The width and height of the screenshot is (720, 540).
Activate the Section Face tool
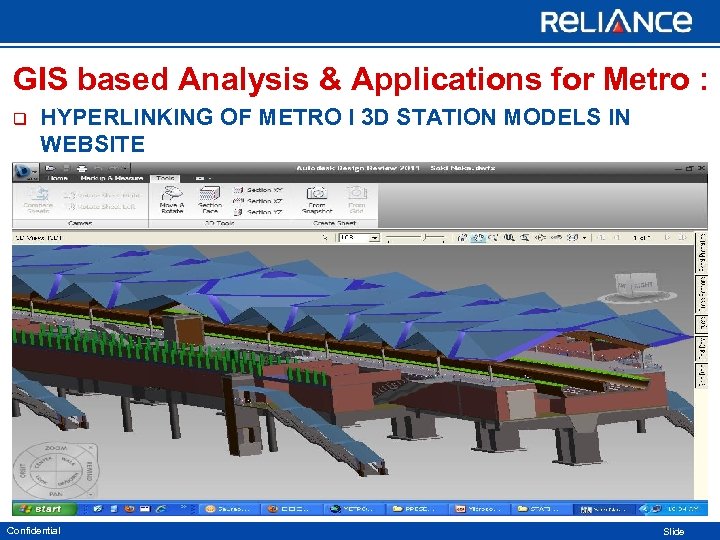point(210,200)
